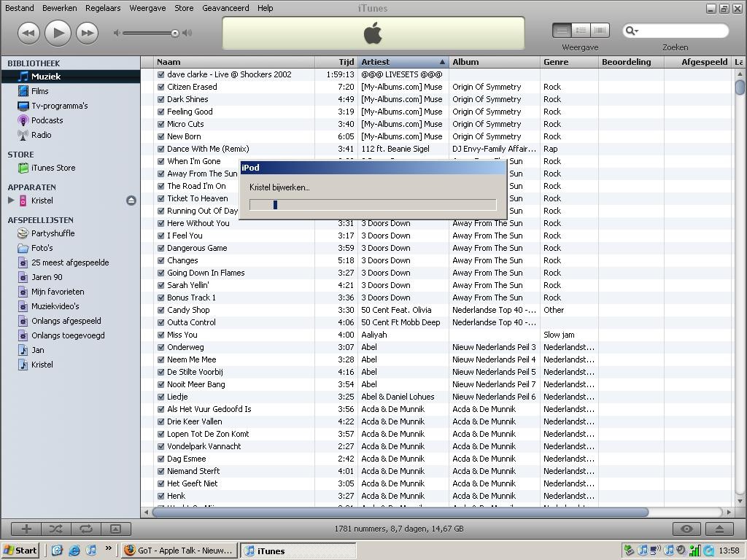Sort by the Album column header
747x560 pixels.
495,62
